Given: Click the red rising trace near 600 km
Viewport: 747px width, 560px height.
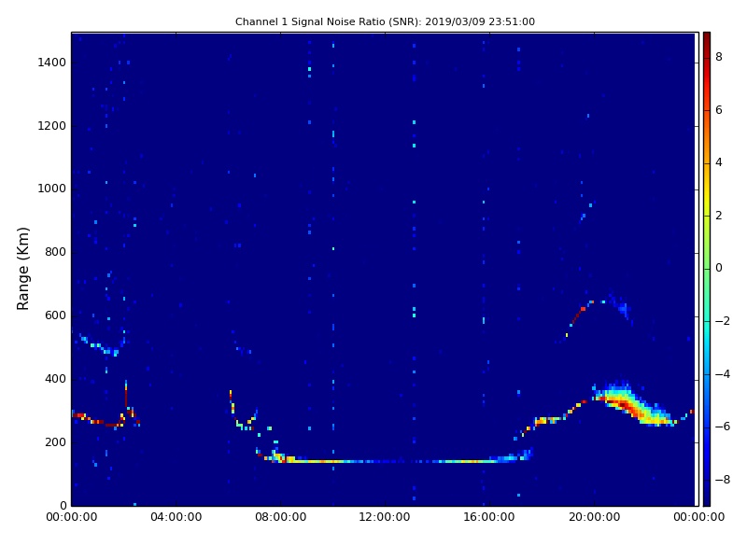Looking at the screenshot, I should 579,315.
